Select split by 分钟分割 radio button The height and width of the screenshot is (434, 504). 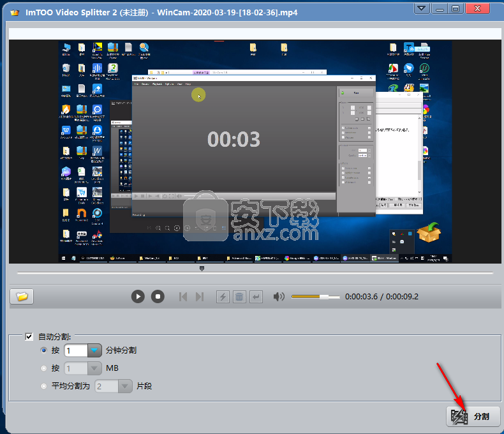coord(44,350)
